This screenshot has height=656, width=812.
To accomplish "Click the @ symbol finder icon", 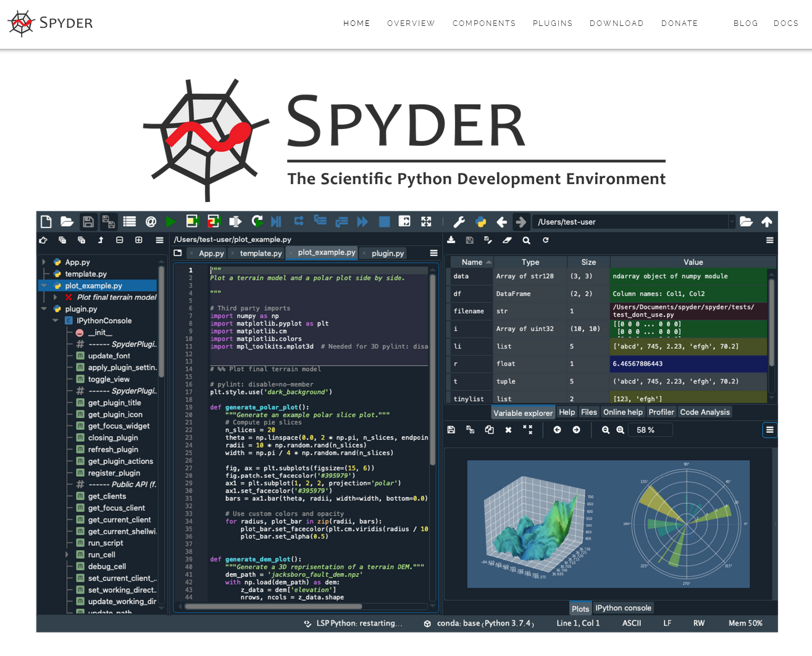I will pyautogui.click(x=151, y=222).
